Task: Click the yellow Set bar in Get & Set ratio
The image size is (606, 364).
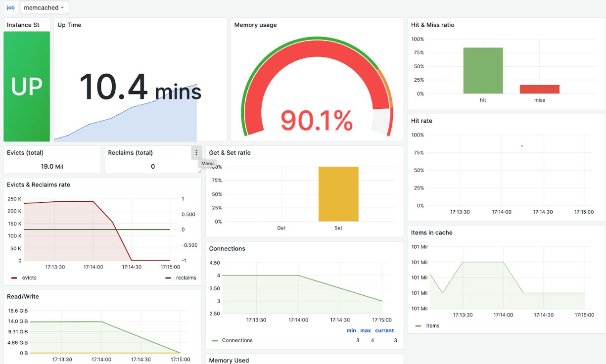Action: [x=338, y=193]
